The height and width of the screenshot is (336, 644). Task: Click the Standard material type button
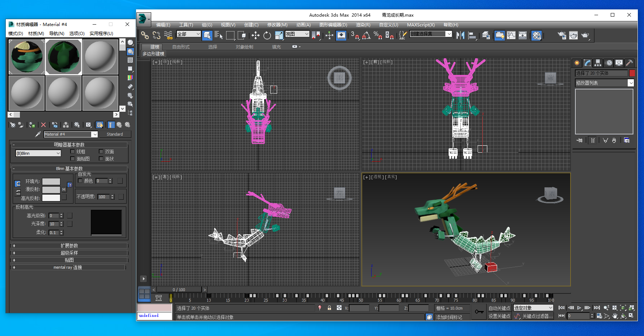point(115,134)
